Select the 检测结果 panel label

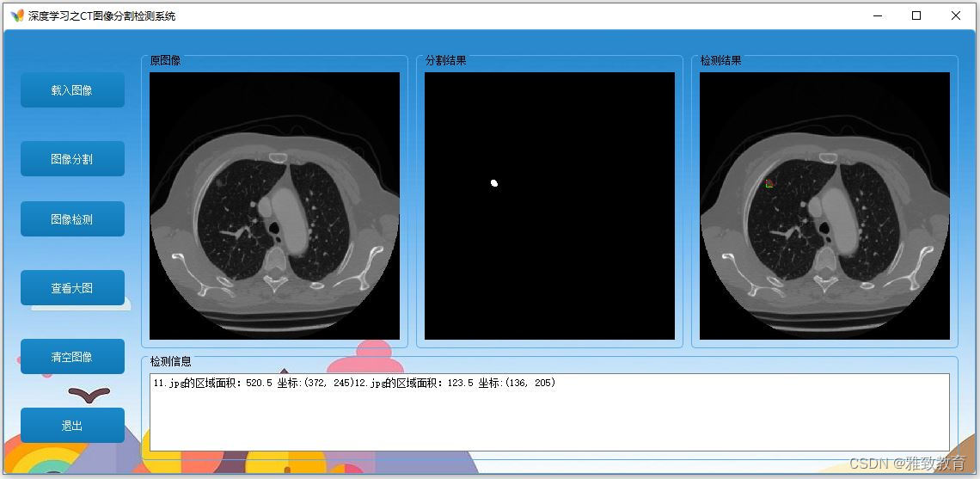pyautogui.click(x=720, y=61)
